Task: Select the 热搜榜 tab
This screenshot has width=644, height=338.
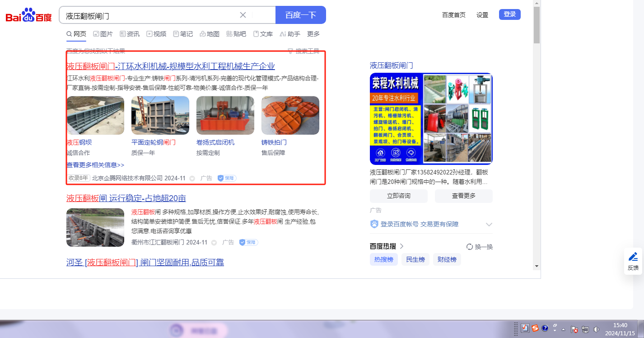Action: tap(384, 259)
